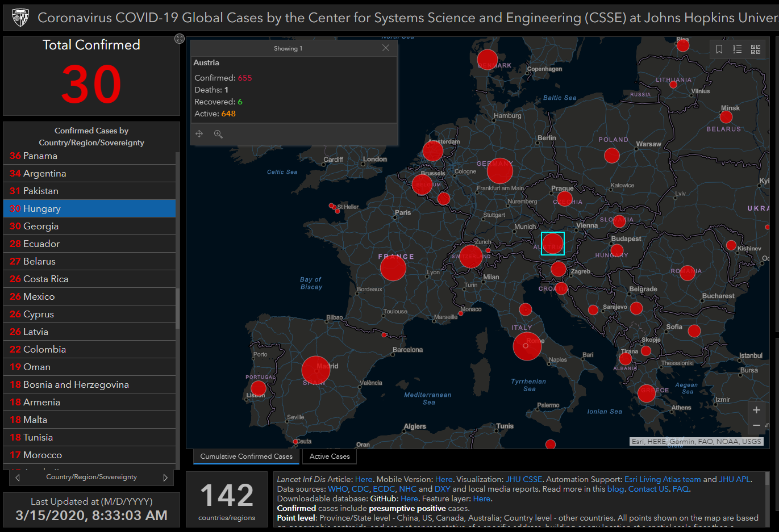Zoom out with the map minus button
Screen dimensions: 779x532
[756, 425]
